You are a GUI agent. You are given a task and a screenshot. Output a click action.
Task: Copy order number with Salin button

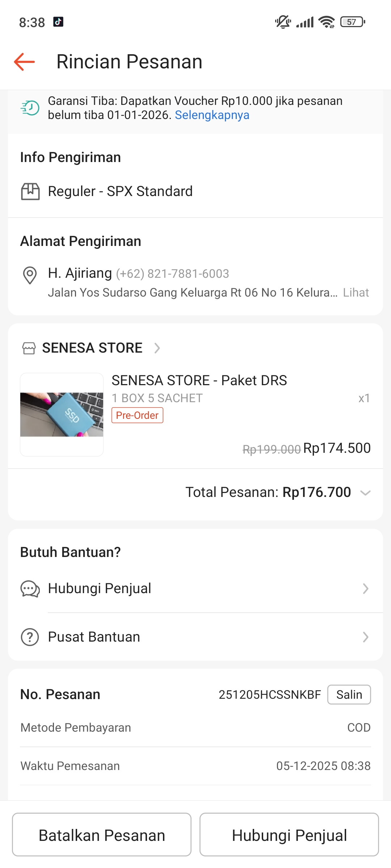349,694
